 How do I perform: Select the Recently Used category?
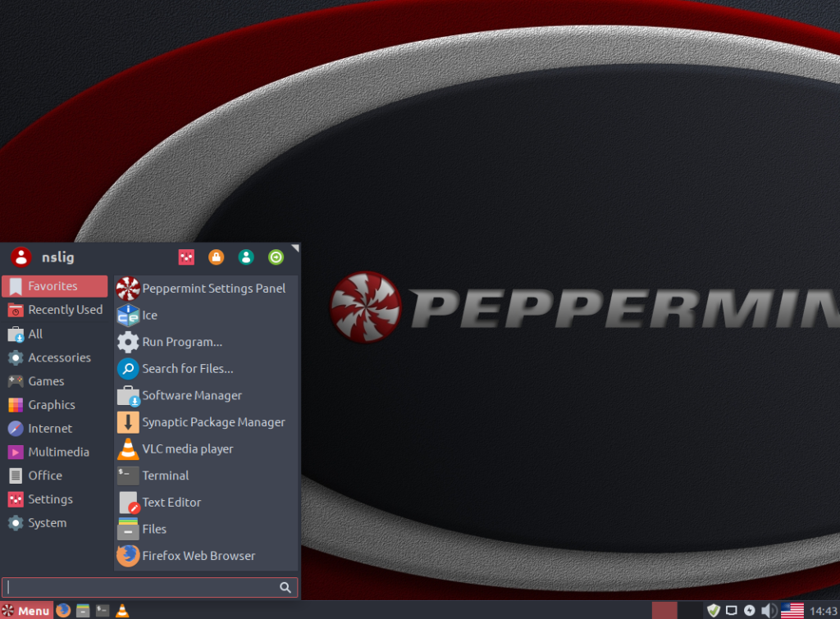pyautogui.click(x=55, y=310)
